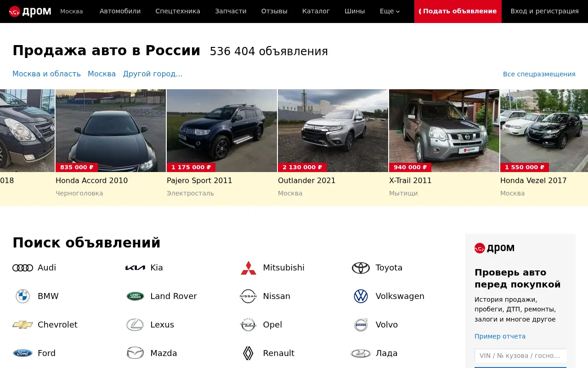This screenshot has height=368, width=588.
Task: Click the Volvo logo icon
Action: [x=361, y=325]
